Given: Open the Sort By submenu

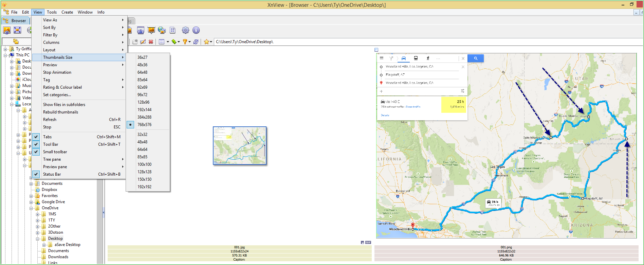Looking at the screenshot, I should pos(49,28).
